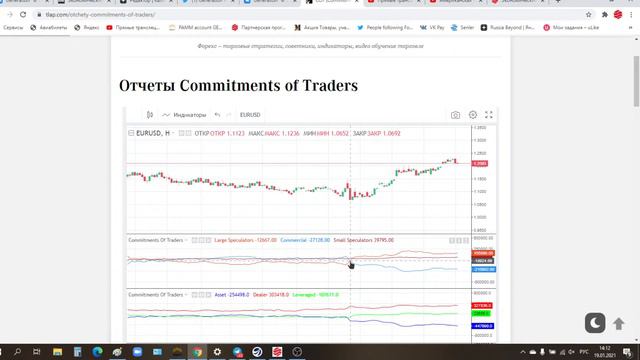
Task: Open chart settings gear
Action: (x=473, y=115)
